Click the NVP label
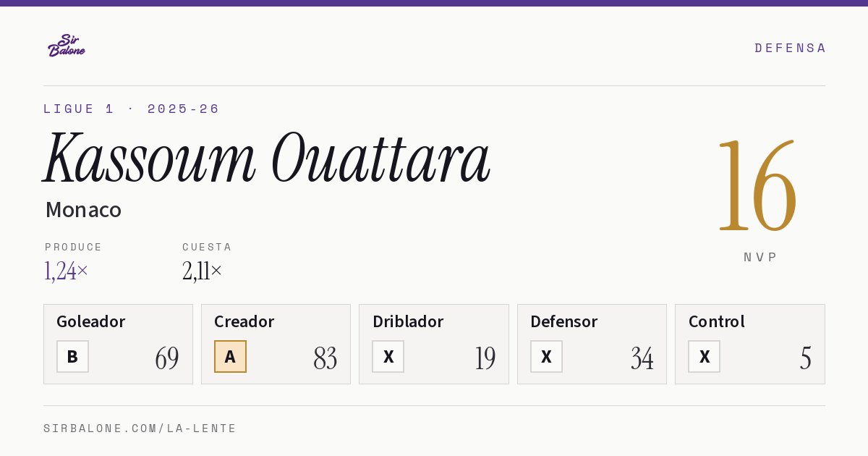 761,257
